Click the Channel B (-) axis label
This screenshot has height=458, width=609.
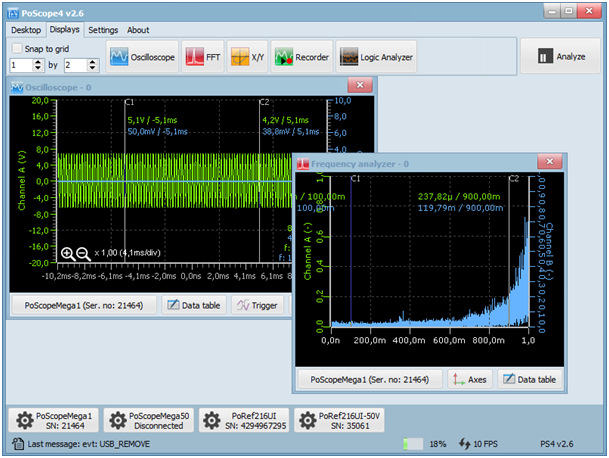tap(550, 251)
